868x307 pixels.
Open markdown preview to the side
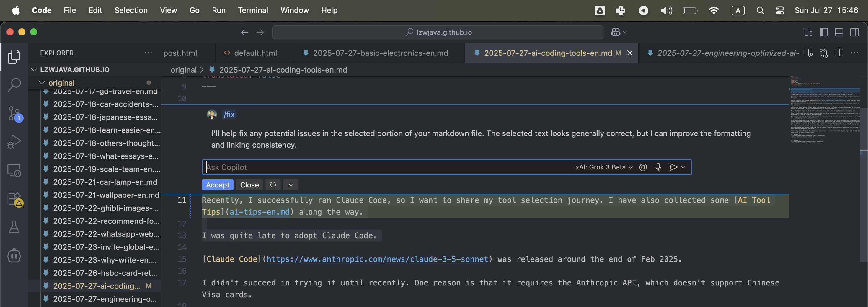(x=809, y=53)
